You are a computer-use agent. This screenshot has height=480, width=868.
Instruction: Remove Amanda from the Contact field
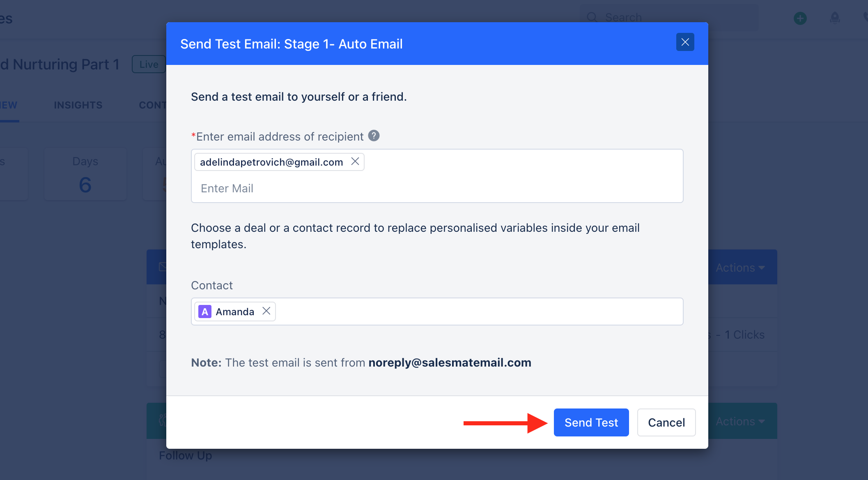(266, 311)
